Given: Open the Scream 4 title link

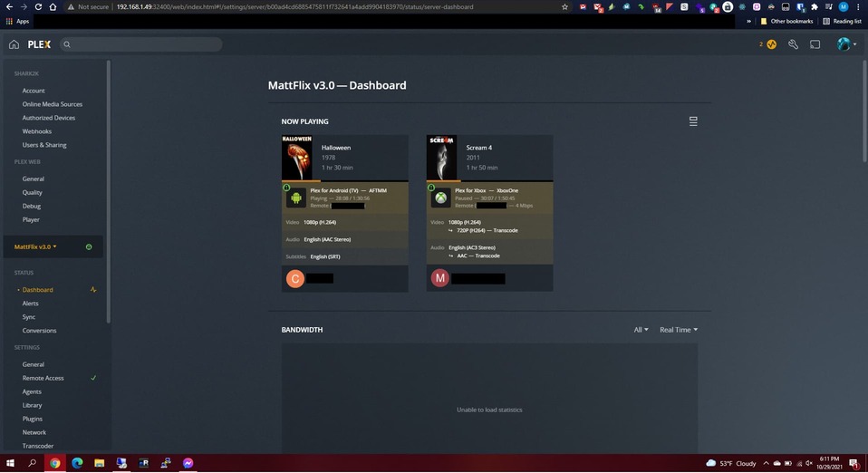Looking at the screenshot, I should (478, 148).
